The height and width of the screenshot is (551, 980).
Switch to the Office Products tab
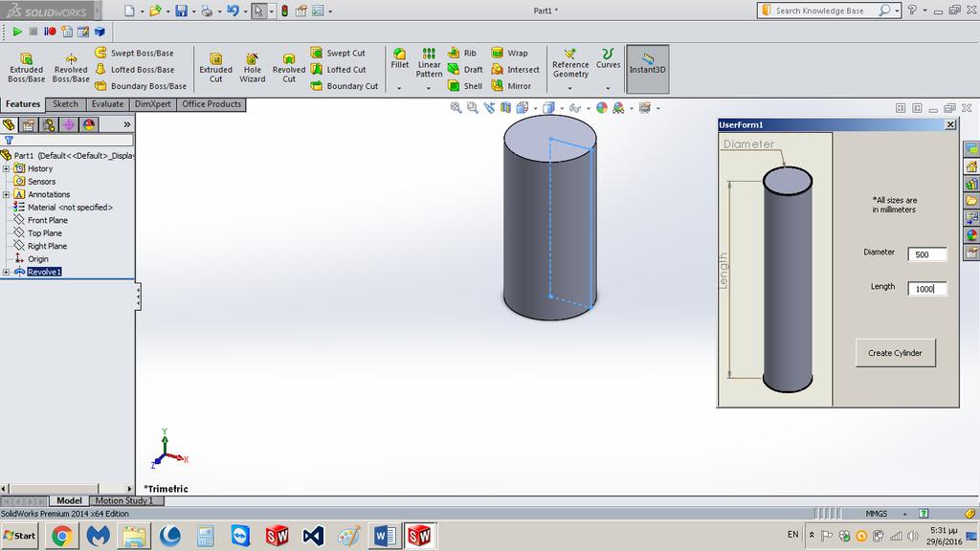pyautogui.click(x=212, y=104)
